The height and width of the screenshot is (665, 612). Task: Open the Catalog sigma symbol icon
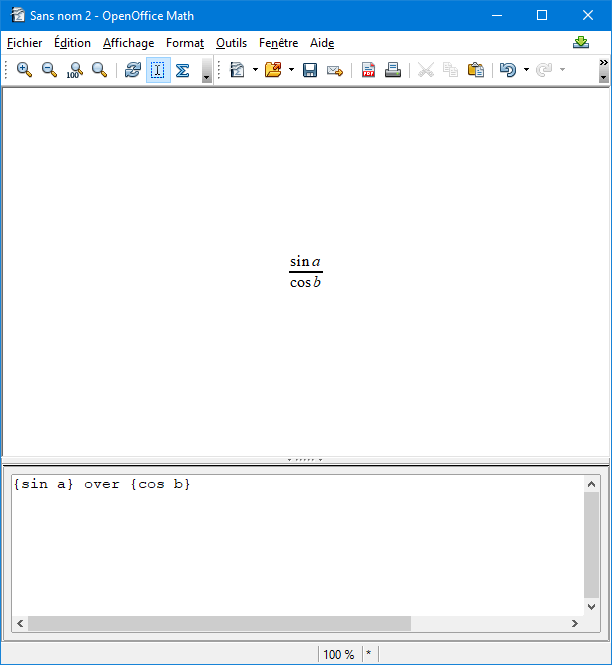183,70
